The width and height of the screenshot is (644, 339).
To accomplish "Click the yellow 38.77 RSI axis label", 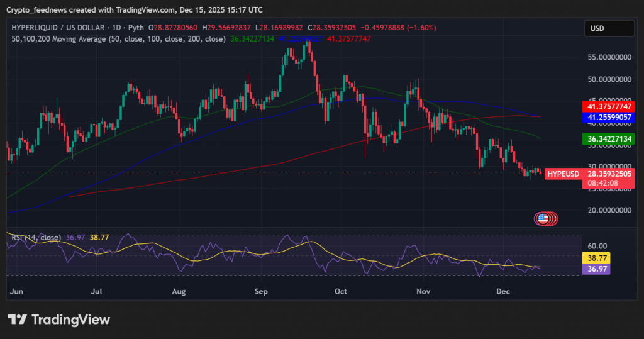I will point(597,258).
